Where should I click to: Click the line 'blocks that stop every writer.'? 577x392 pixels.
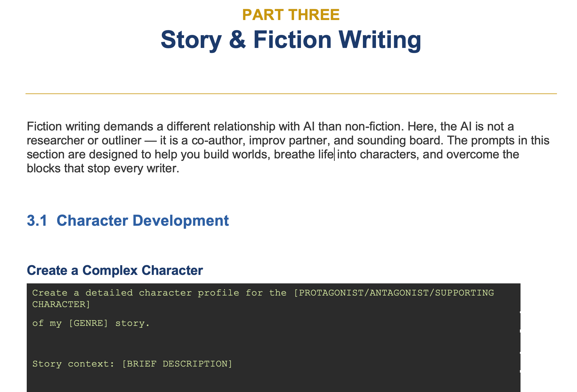coord(103,168)
